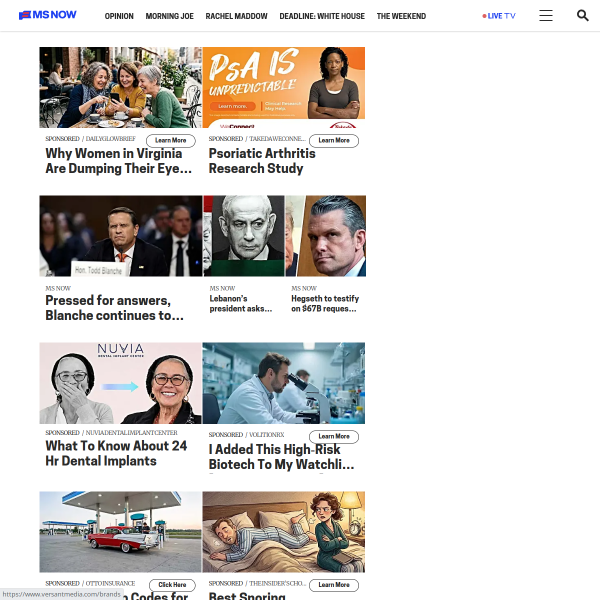600x600 pixels.
Task: Open gas station classic car image
Action: tap(120, 532)
